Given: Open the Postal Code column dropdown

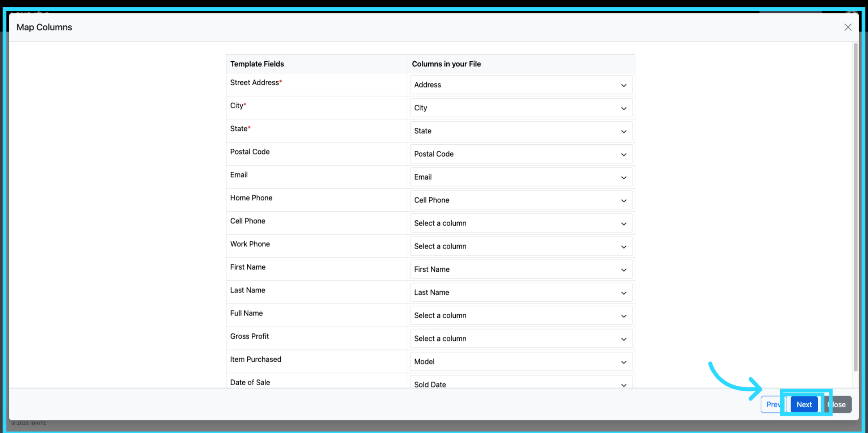Looking at the screenshot, I should coord(521,154).
